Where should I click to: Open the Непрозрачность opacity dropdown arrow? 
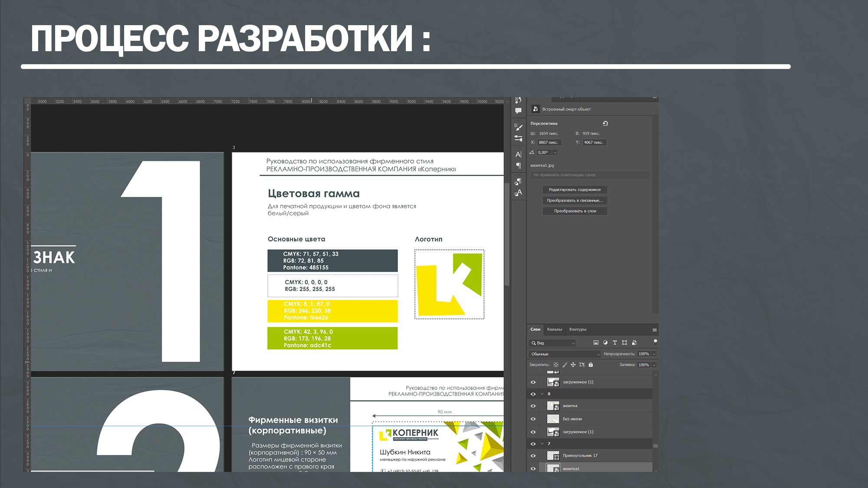coord(654,354)
